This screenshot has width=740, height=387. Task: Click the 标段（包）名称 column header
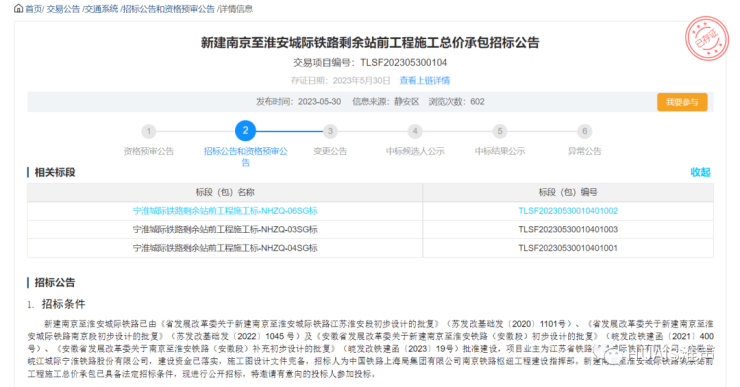click(x=225, y=192)
